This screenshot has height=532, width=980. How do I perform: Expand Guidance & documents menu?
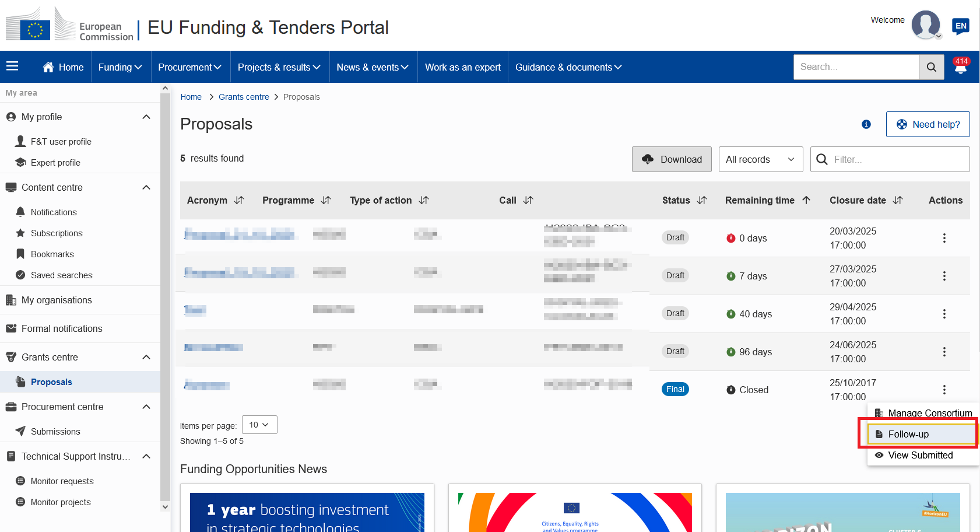[569, 67]
